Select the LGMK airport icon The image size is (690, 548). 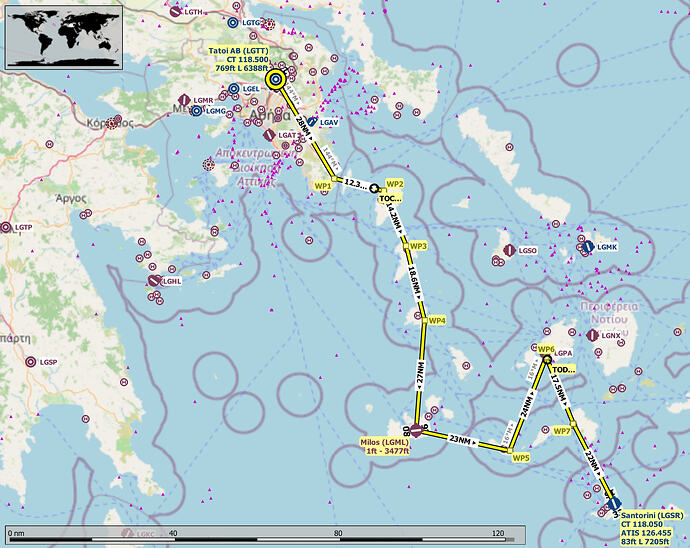tap(588, 246)
